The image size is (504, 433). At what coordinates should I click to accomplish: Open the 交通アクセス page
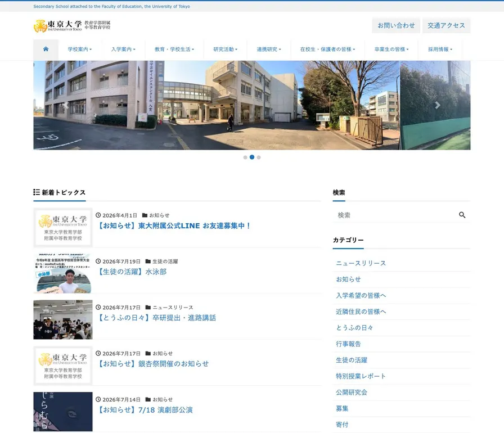446,25
